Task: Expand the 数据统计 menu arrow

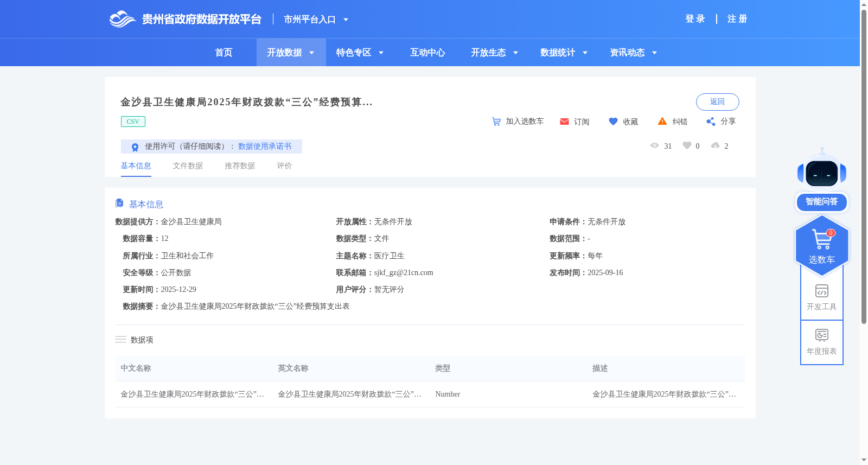Action: (x=585, y=53)
